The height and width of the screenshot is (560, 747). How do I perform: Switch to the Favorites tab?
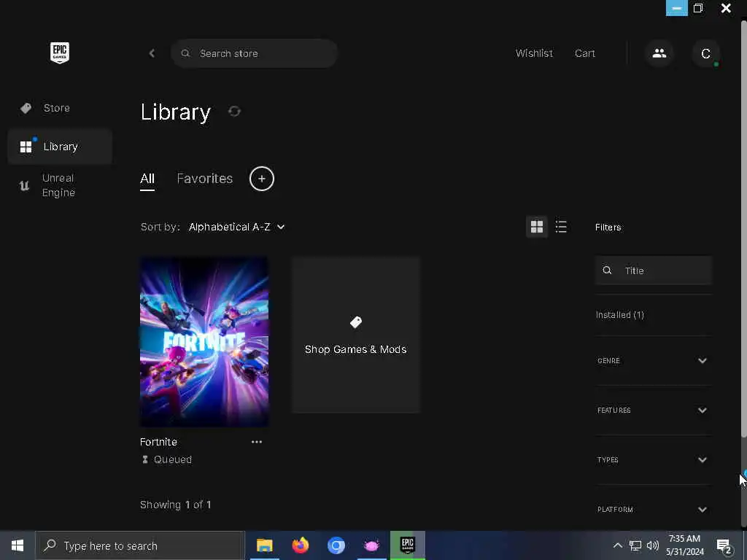[205, 179]
